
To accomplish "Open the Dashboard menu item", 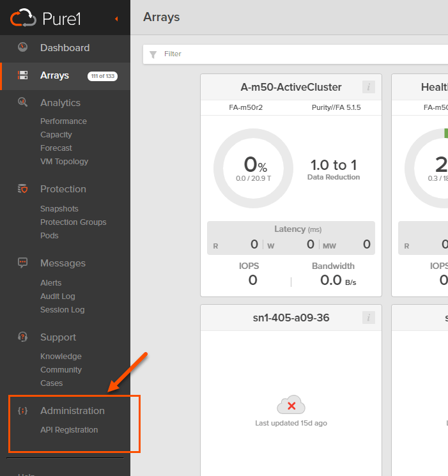I will coord(65,48).
